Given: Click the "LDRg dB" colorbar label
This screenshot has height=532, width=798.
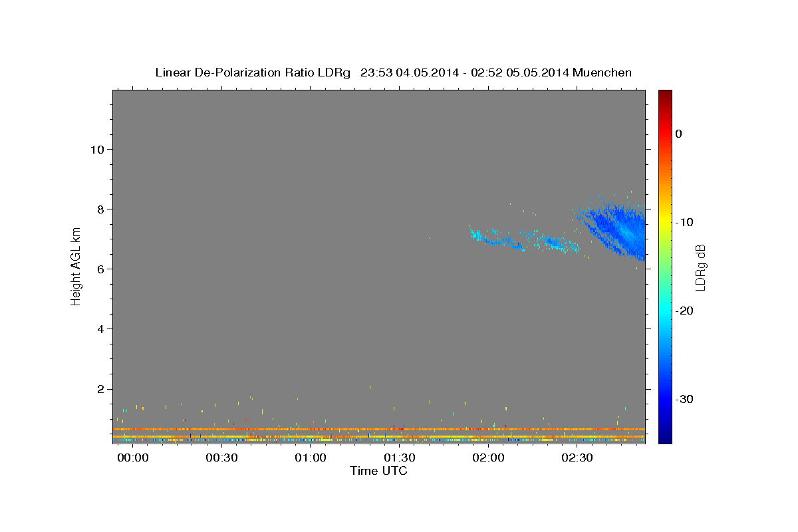Looking at the screenshot, I should coord(700,267).
